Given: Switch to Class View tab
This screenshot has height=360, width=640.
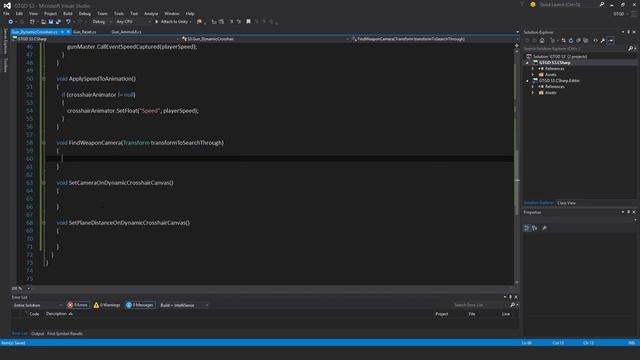Looking at the screenshot, I should 567,203.
